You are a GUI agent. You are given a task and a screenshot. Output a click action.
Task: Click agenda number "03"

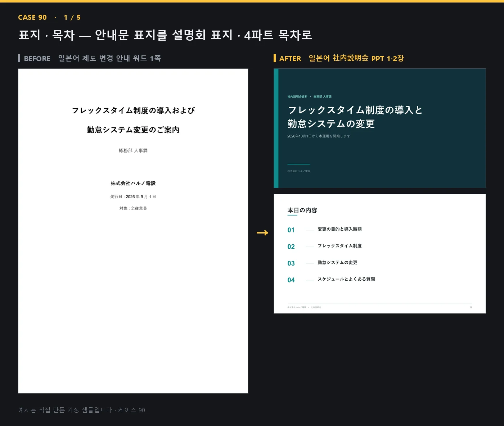click(291, 263)
